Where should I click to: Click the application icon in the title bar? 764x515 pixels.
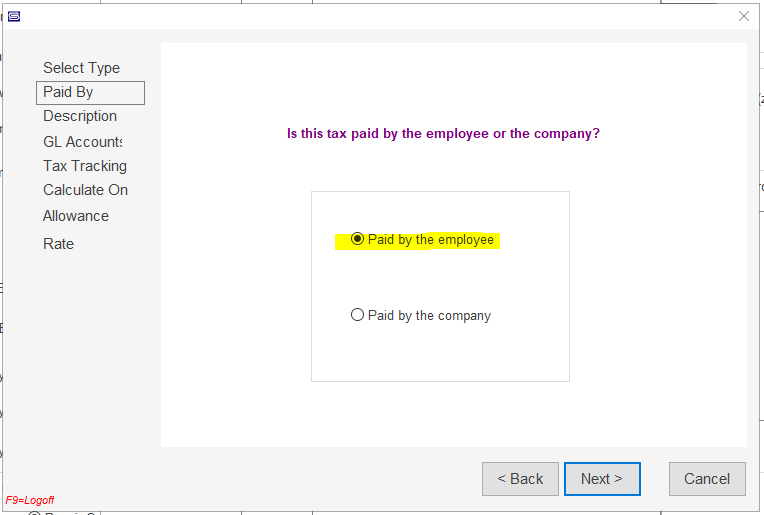coord(14,17)
